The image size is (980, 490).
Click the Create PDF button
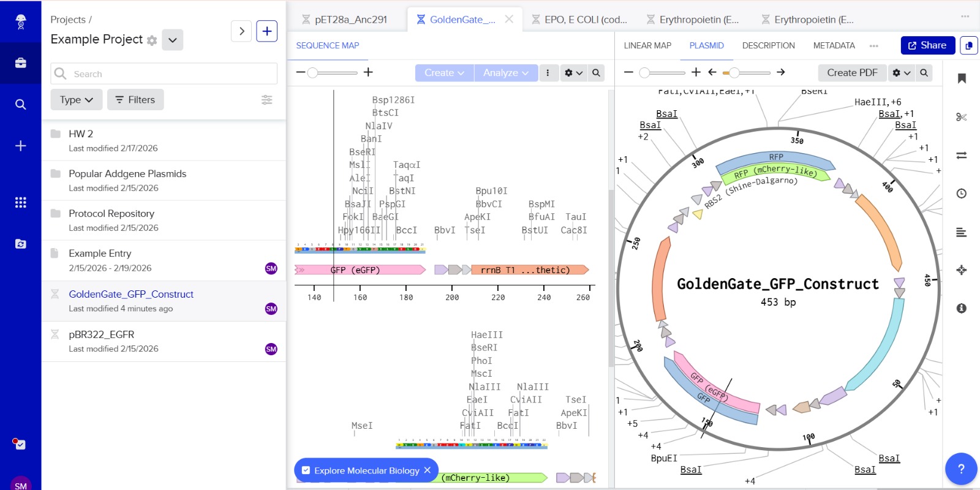852,73
